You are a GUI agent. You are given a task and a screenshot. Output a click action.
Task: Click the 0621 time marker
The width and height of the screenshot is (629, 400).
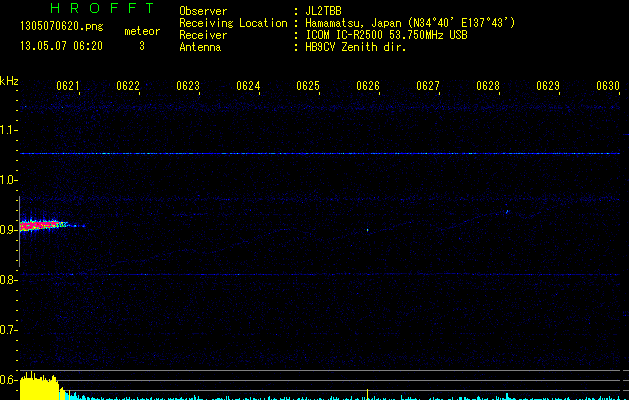click(68, 86)
